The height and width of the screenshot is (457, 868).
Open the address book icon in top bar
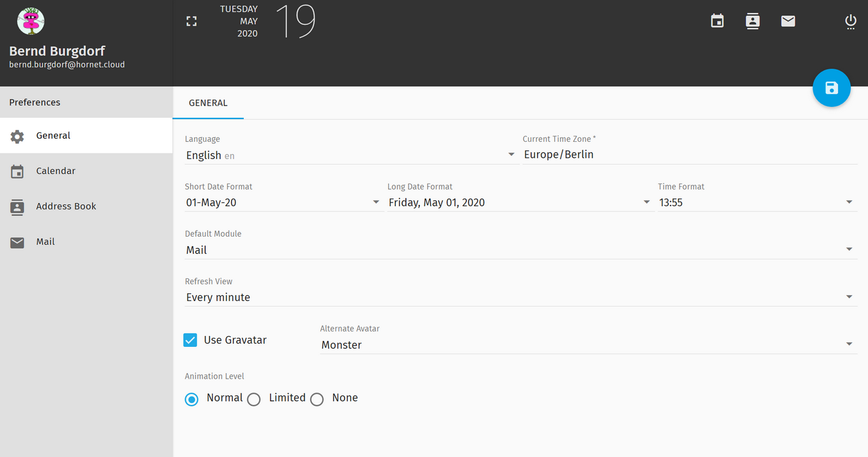point(753,21)
